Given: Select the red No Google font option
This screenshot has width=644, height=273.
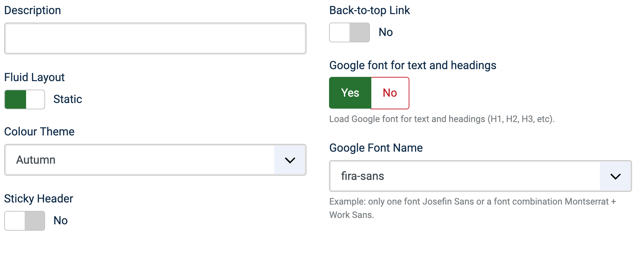Looking at the screenshot, I should tap(390, 93).
